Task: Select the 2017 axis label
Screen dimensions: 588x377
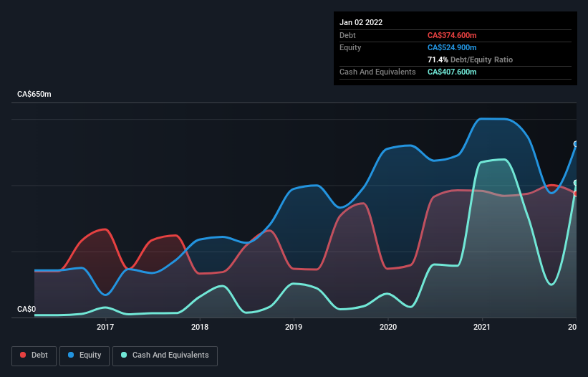Action: click(x=105, y=327)
